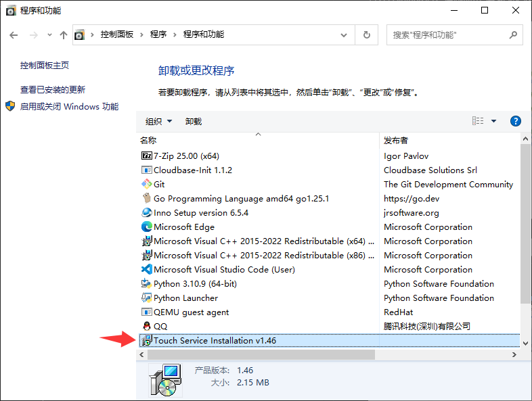Expand the view options dropdown arrow

coord(493,121)
